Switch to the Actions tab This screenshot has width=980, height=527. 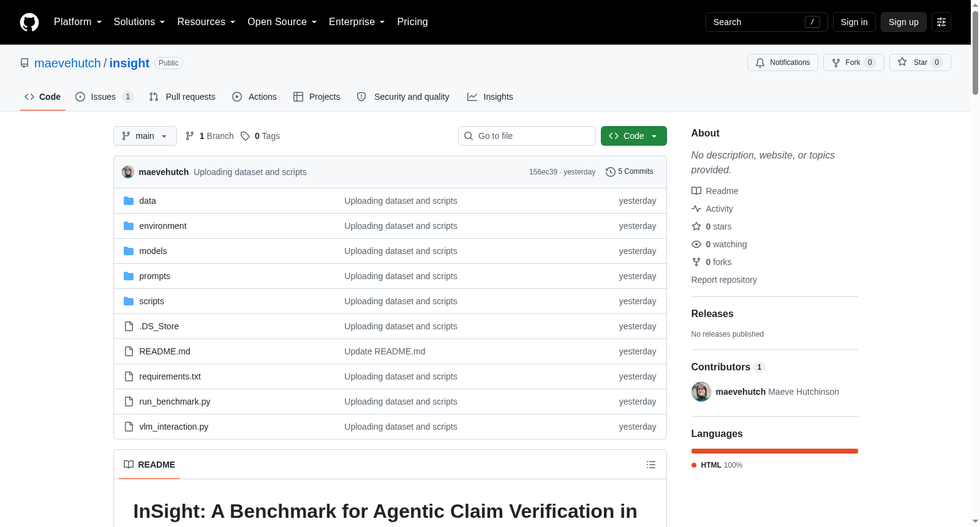pyautogui.click(x=254, y=97)
